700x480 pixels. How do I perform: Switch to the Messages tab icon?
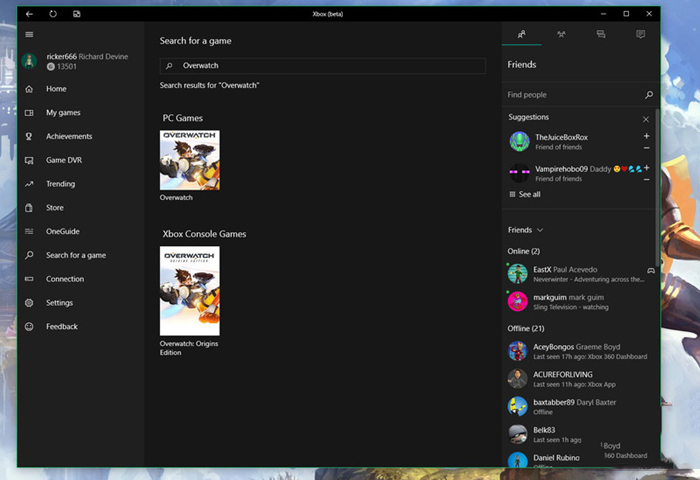[x=601, y=34]
